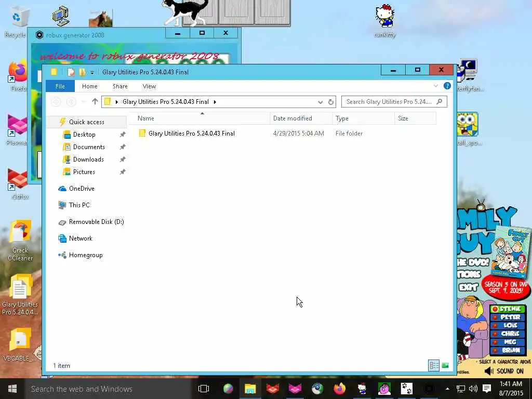Open Task View on taskbar
Viewport: 532px width, 399px height.
[x=204, y=389]
